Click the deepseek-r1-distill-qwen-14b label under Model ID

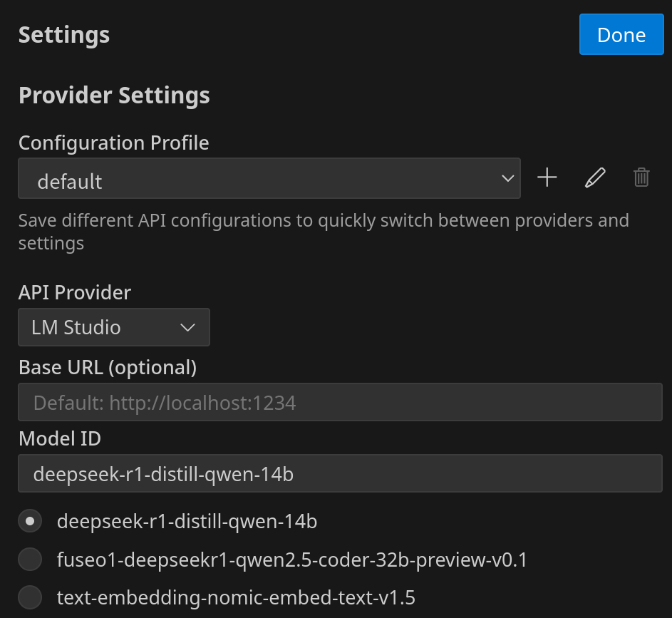click(187, 521)
